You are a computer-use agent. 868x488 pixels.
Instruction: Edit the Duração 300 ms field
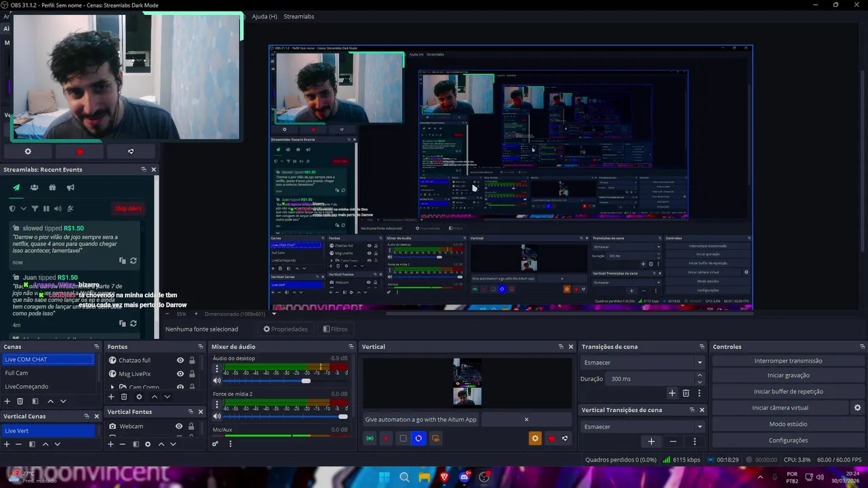coord(649,379)
